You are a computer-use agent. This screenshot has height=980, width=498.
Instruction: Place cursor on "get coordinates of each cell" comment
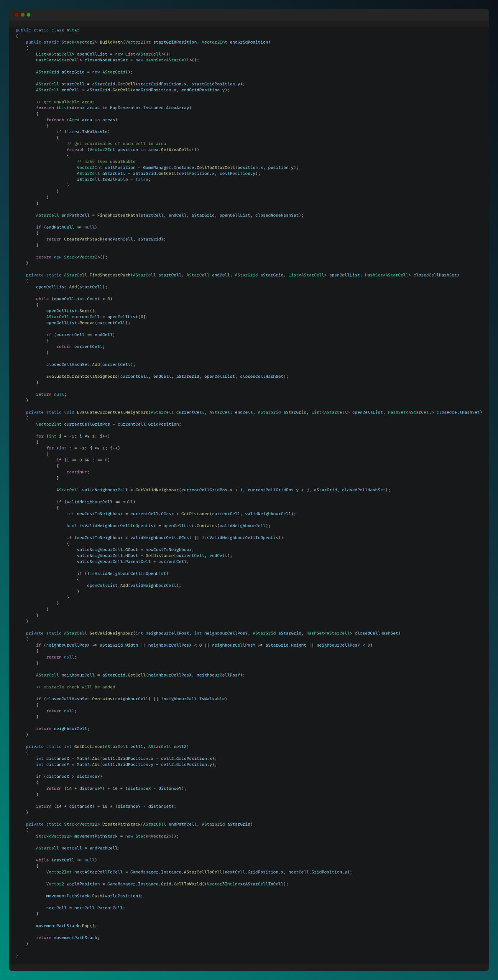point(116,144)
